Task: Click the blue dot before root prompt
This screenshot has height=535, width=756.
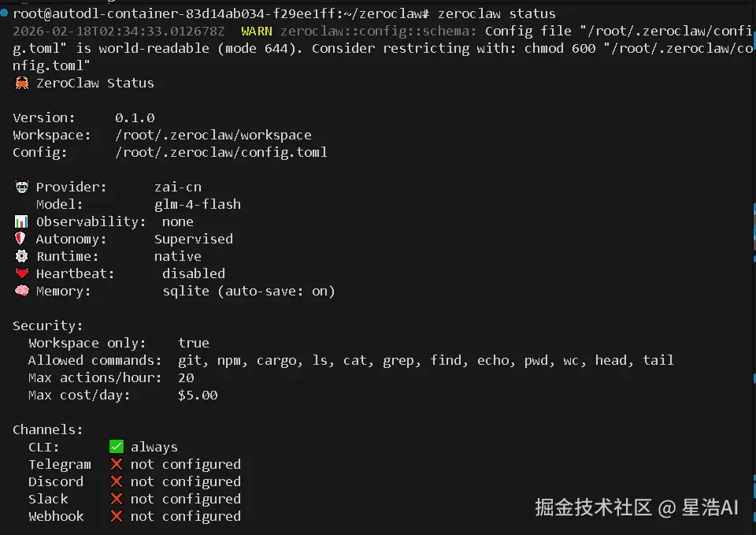Action: 5,13
